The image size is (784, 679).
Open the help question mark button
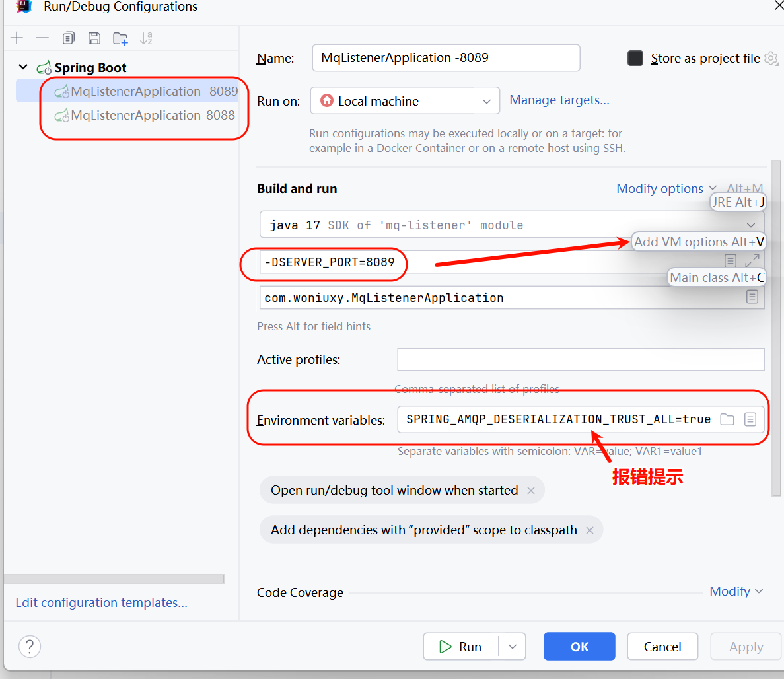tap(30, 647)
